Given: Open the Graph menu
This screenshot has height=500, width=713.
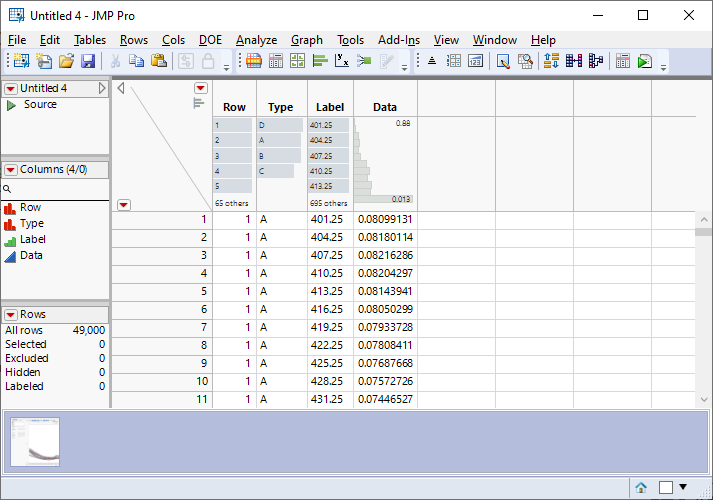Looking at the screenshot, I should pyautogui.click(x=306, y=40).
